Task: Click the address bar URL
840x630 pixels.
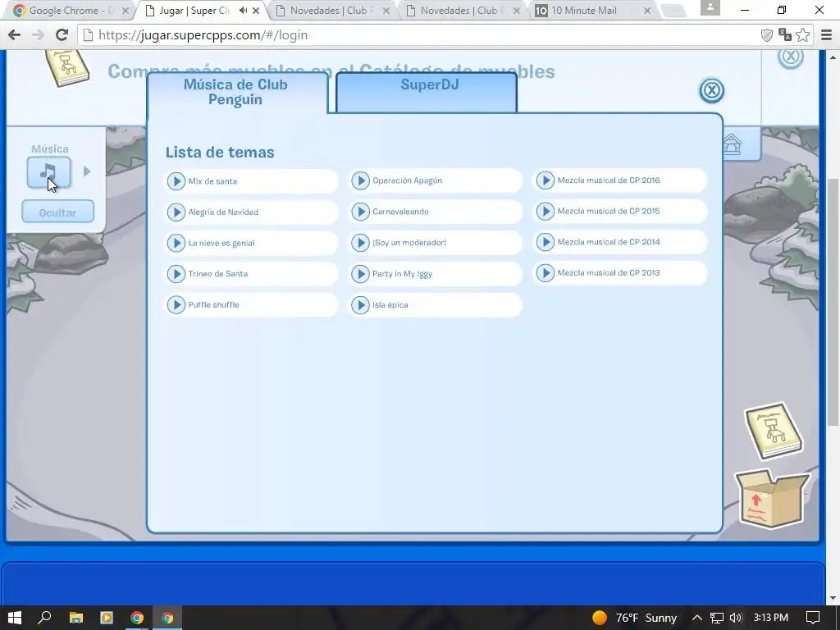Action: [x=203, y=35]
